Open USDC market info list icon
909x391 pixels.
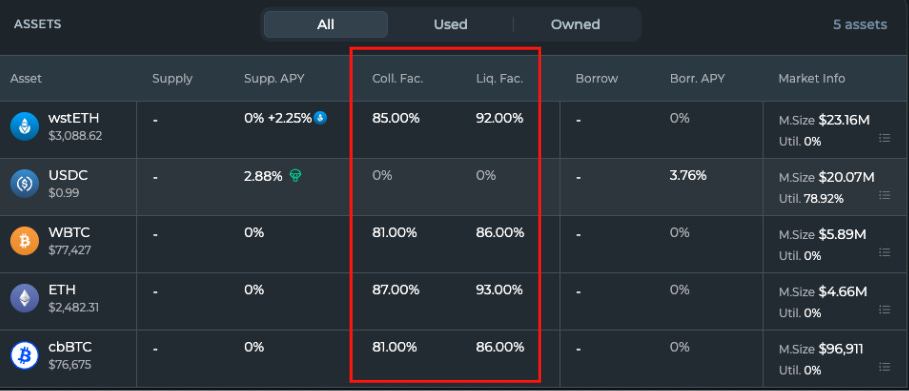(x=884, y=195)
